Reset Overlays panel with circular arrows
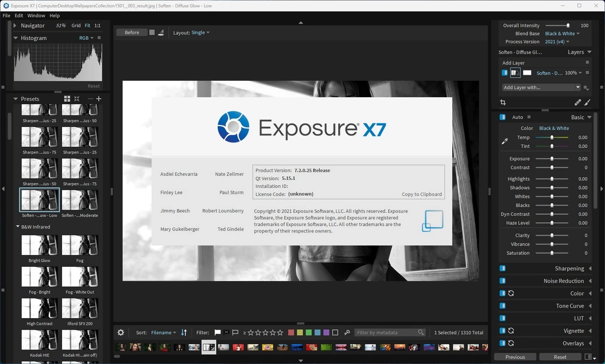This screenshot has width=605, height=364. tap(511, 343)
